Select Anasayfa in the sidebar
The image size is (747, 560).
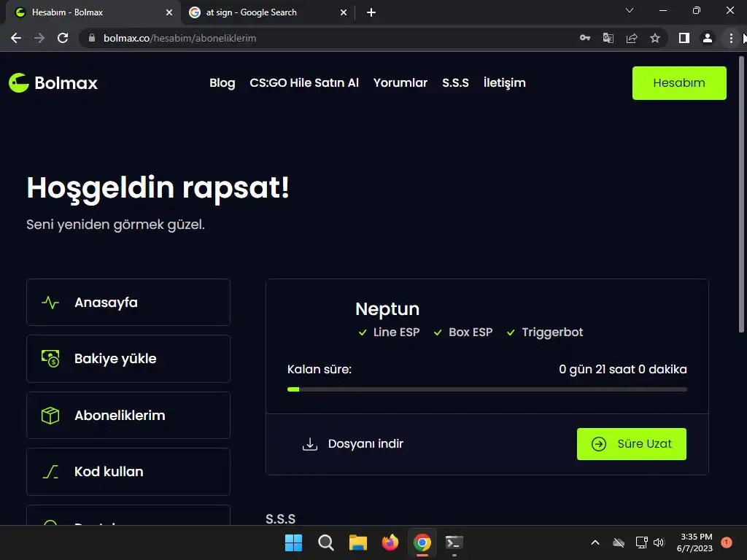[x=128, y=303]
